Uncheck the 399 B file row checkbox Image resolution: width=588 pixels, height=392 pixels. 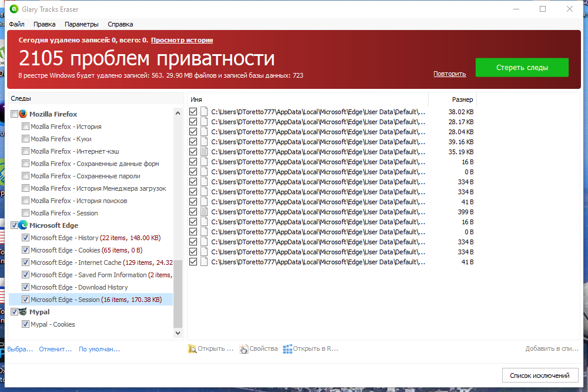coord(193,212)
